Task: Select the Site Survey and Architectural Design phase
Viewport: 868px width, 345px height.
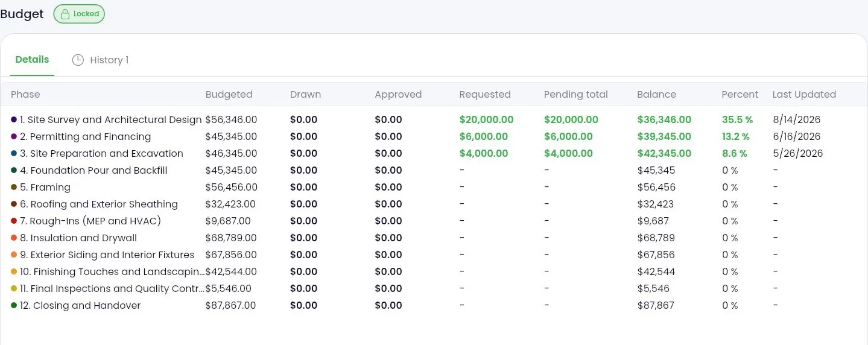Action: [x=110, y=119]
